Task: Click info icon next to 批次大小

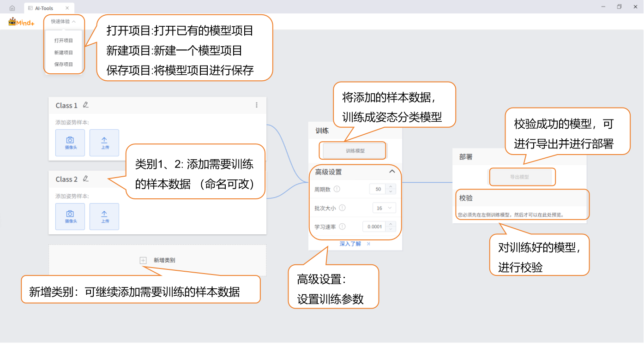Action: (342, 208)
